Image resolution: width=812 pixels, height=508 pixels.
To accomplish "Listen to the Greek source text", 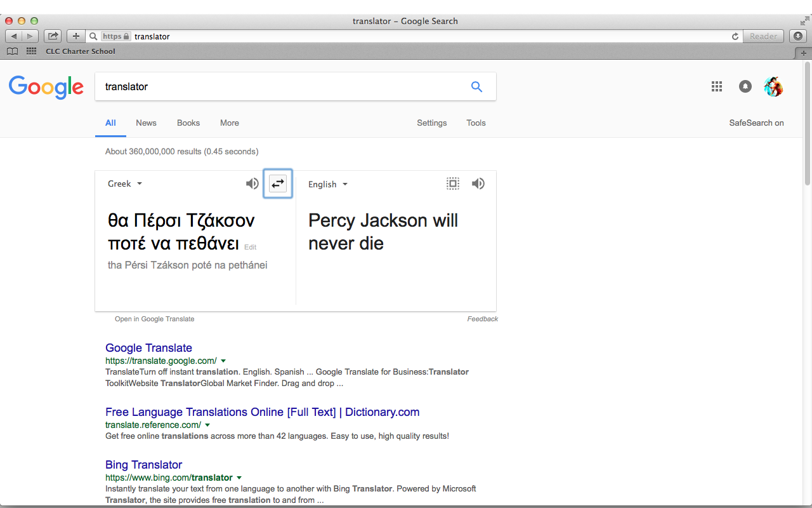I will [252, 184].
